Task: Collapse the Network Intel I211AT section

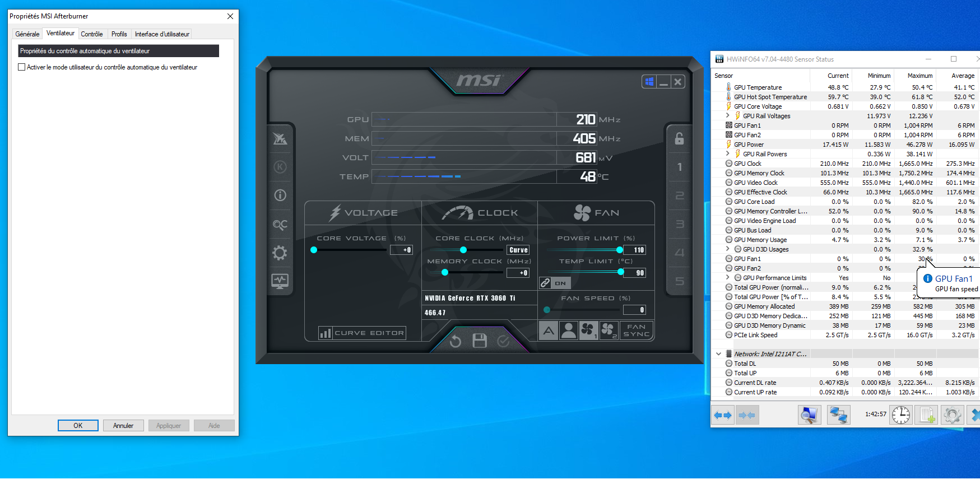Action: click(718, 354)
